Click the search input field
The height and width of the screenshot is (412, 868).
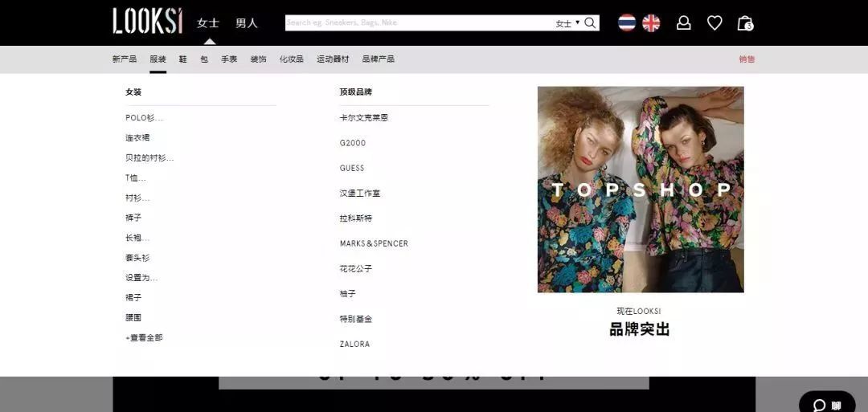point(420,22)
